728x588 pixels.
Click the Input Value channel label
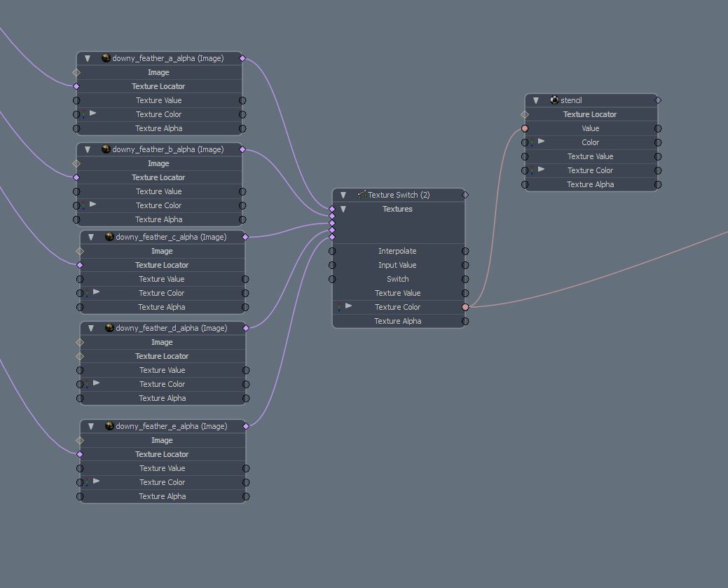click(397, 265)
